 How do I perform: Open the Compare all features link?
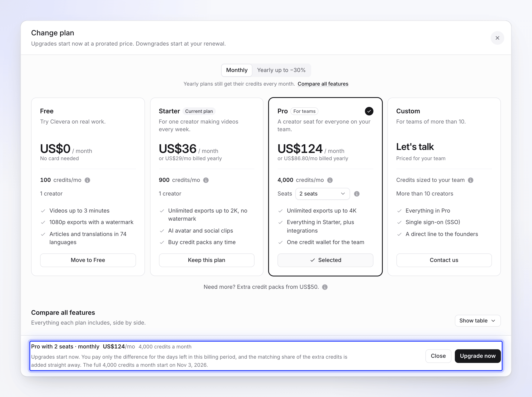pyautogui.click(x=323, y=84)
